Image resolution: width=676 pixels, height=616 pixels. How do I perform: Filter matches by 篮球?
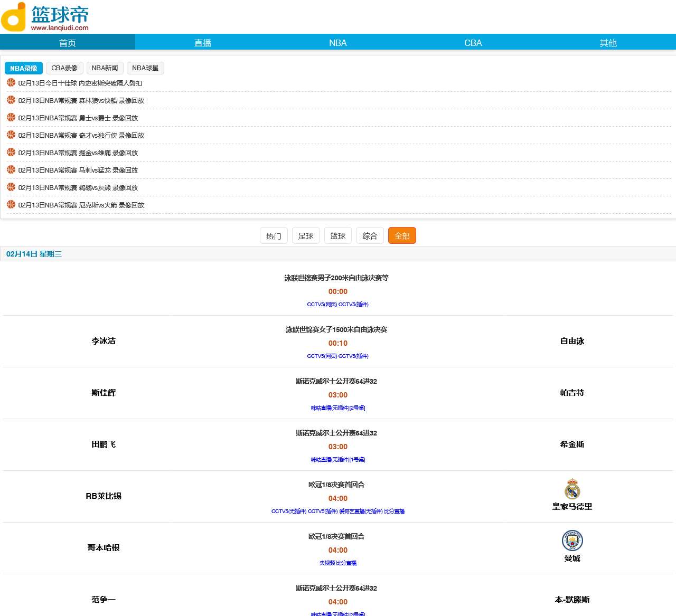click(x=338, y=235)
